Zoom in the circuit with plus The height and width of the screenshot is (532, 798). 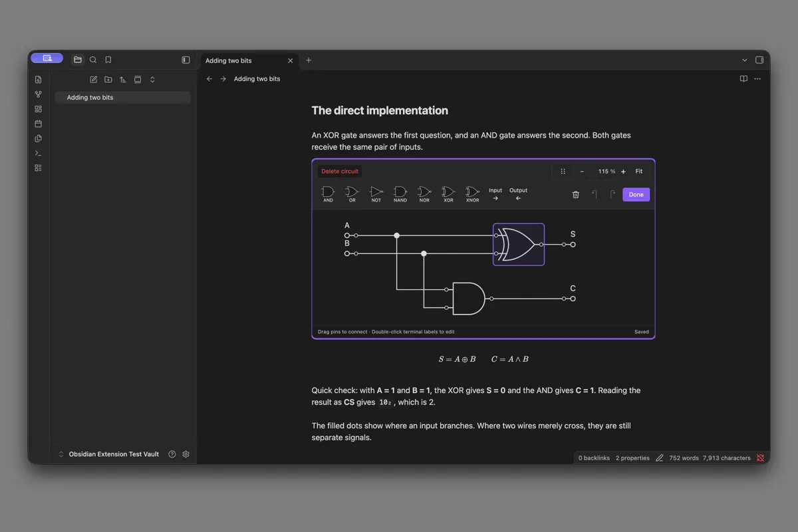click(623, 172)
